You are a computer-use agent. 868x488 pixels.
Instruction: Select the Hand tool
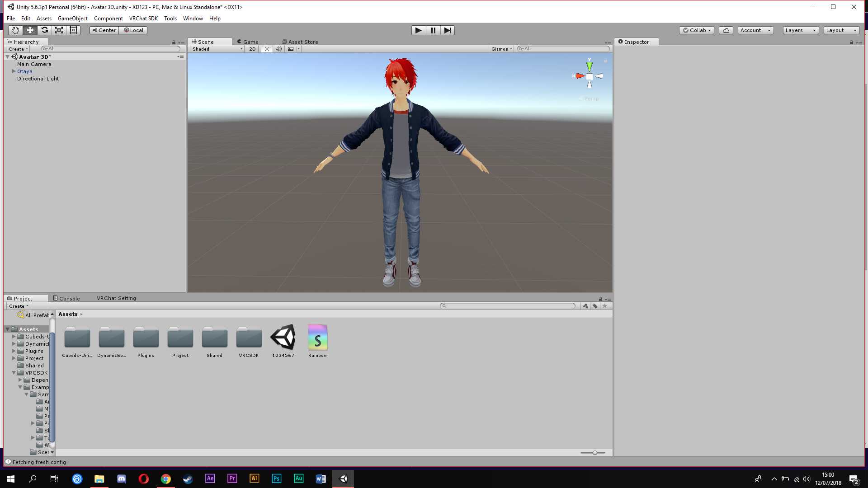(x=15, y=30)
